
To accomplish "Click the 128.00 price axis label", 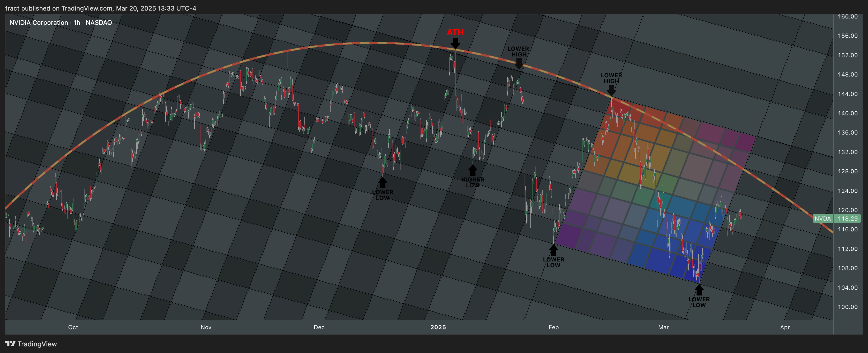I will (x=848, y=171).
